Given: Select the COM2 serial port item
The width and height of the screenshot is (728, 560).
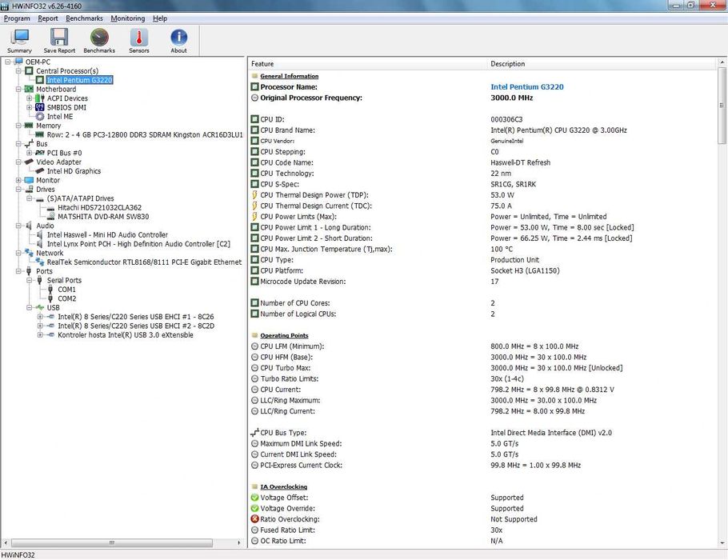Looking at the screenshot, I should [x=67, y=298].
